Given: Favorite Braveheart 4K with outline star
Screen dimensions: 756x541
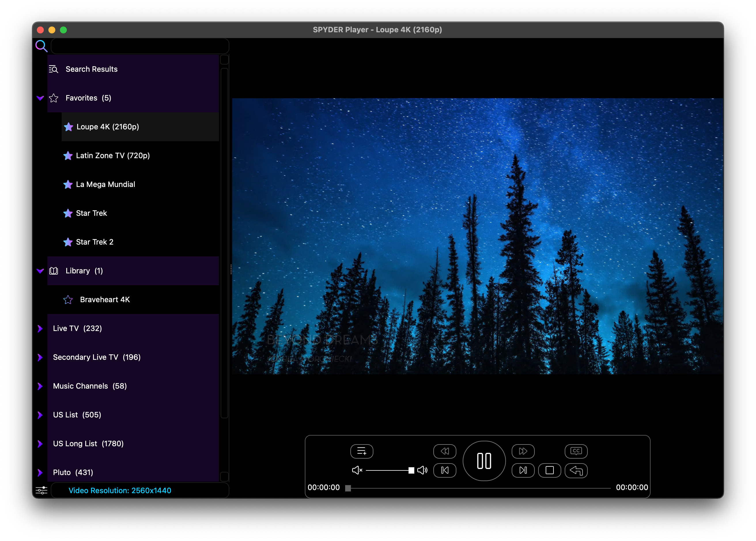Looking at the screenshot, I should pyautogui.click(x=68, y=300).
